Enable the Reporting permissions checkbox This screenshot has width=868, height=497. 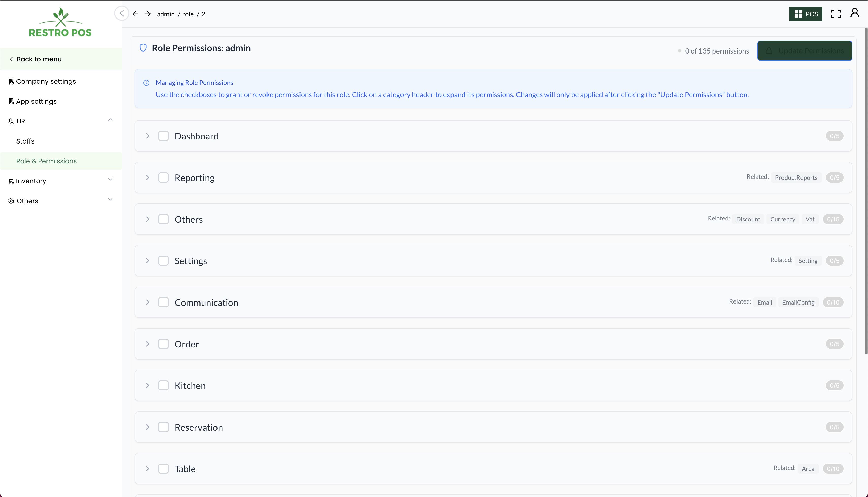point(163,177)
